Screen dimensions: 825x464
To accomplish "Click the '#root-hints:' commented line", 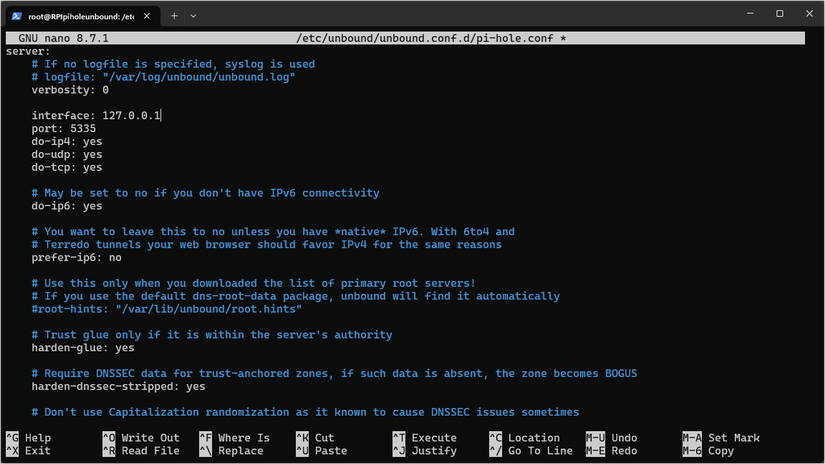I will [x=167, y=309].
